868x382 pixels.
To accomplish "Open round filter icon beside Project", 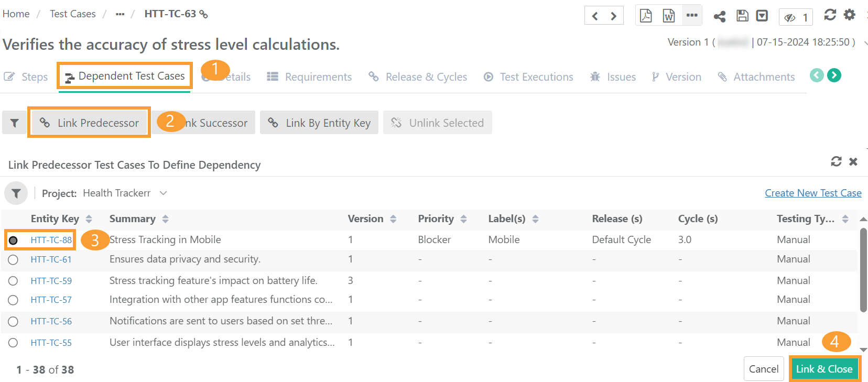I will click(x=16, y=193).
